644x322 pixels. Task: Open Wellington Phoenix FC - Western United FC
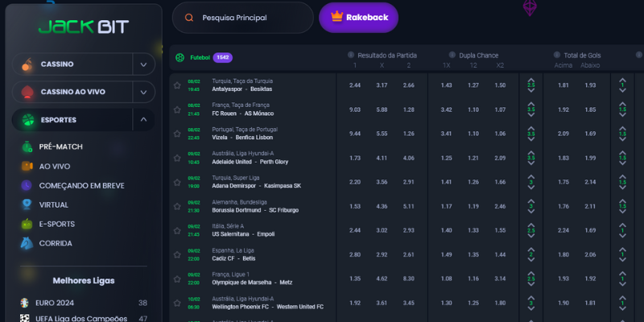click(x=267, y=307)
